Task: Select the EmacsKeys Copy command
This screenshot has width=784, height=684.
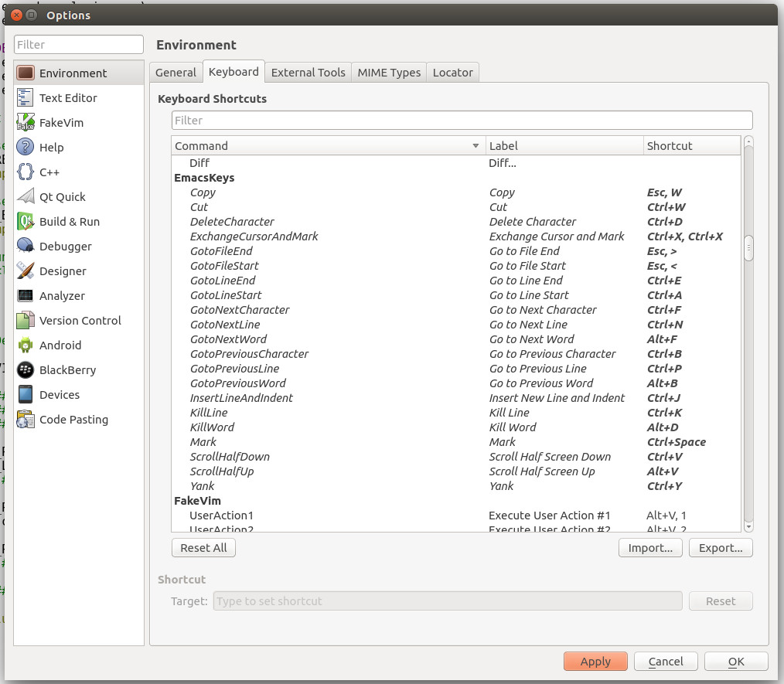Action: tap(456, 192)
